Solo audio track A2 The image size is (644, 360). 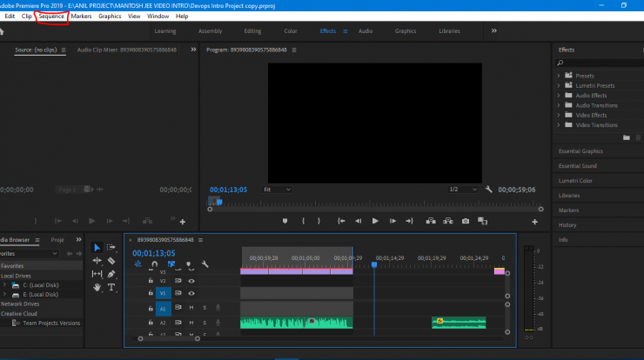pyautogui.click(x=205, y=323)
